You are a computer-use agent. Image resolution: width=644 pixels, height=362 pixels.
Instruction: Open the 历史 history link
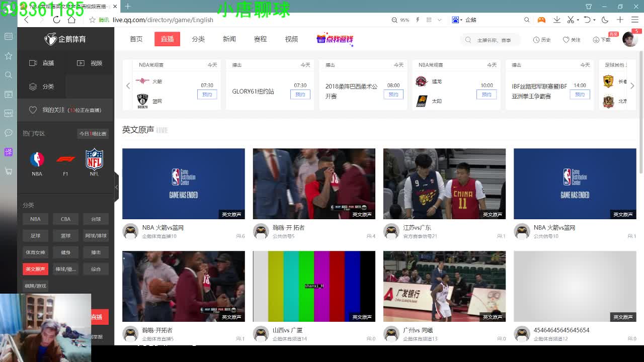pyautogui.click(x=542, y=40)
